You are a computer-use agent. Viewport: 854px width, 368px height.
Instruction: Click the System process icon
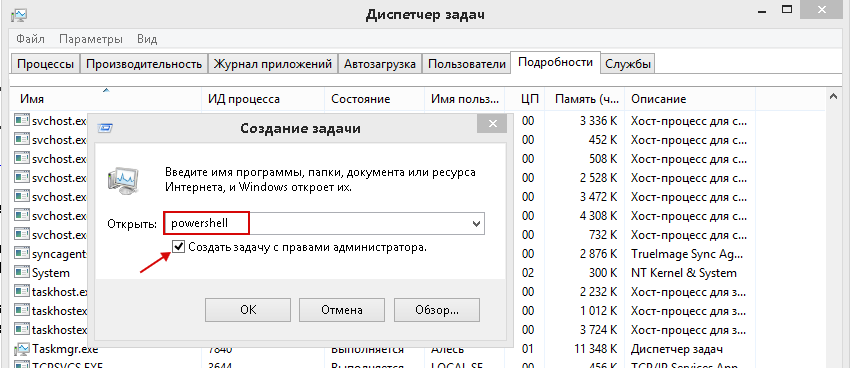coord(22,273)
